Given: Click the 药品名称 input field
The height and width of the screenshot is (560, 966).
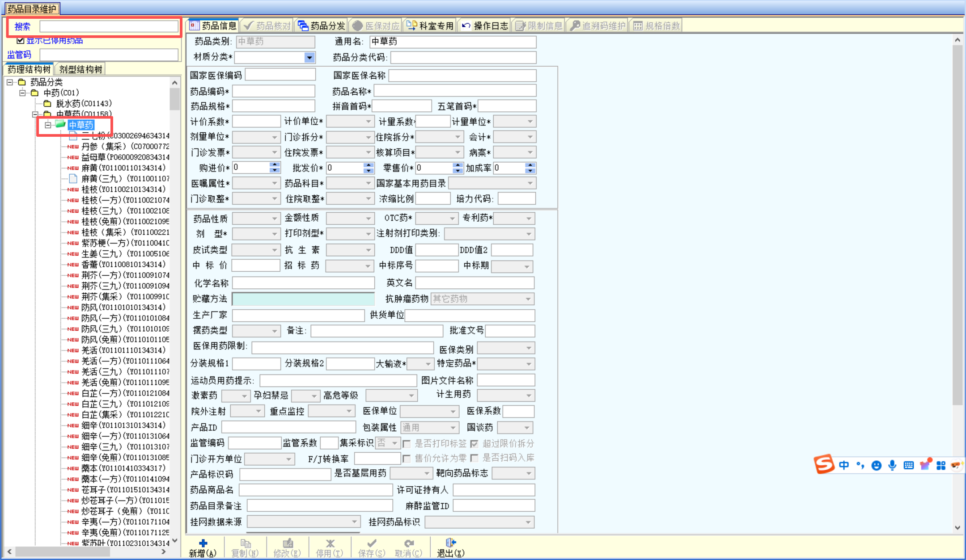Looking at the screenshot, I should tap(454, 91).
